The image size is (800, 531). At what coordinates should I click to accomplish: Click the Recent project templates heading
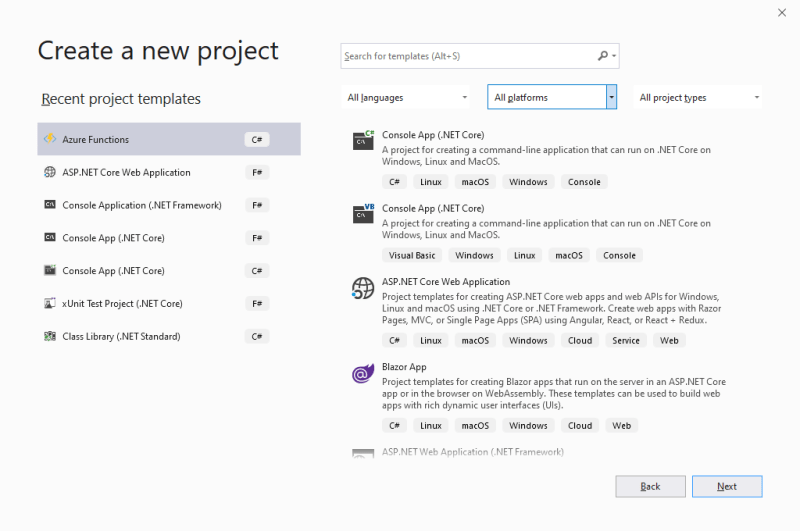(121, 98)
